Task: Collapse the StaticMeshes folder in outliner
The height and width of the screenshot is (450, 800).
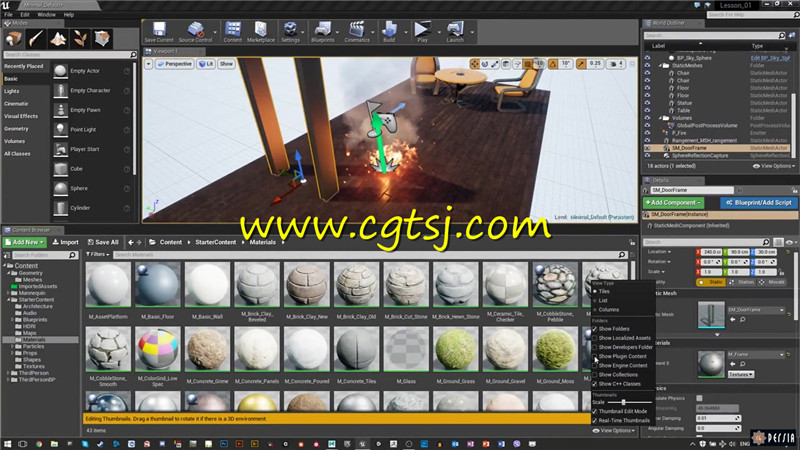Action: click(661, 65)
